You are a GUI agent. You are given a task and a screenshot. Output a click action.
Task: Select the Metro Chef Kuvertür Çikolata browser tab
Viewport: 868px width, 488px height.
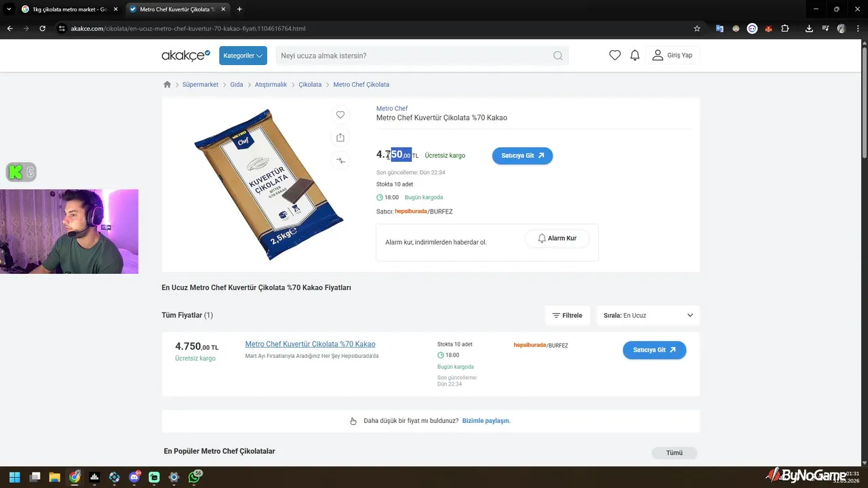click(x=176, y=9)
